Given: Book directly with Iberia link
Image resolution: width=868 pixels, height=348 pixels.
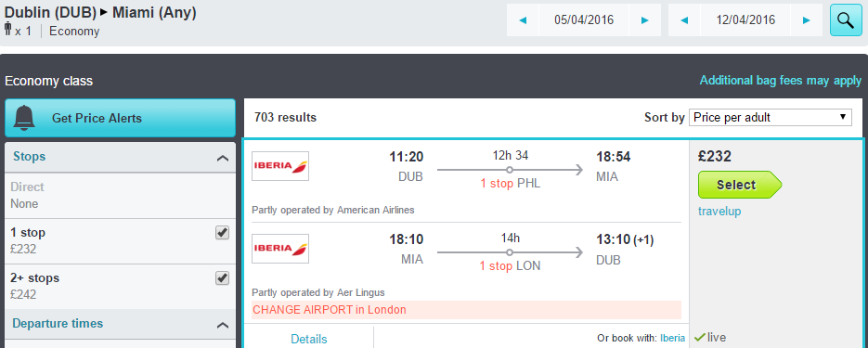Looking at the screenshot, I should pyautogui.click(x=672, y=338).
